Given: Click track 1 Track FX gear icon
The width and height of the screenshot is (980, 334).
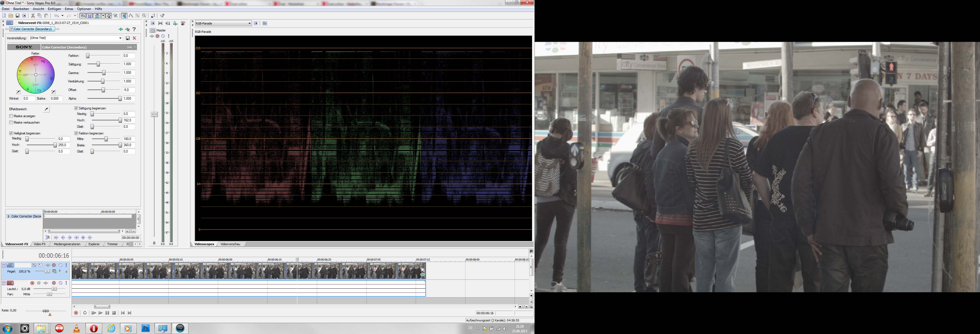Looking at the screenshot, I should tap(54, 265).
